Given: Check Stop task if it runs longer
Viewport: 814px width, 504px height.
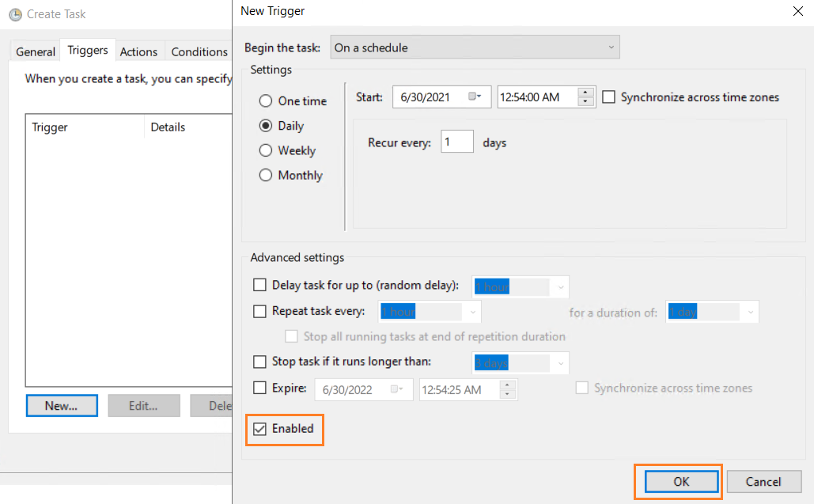Looking at the screenshot, I should tap(259, 362).
